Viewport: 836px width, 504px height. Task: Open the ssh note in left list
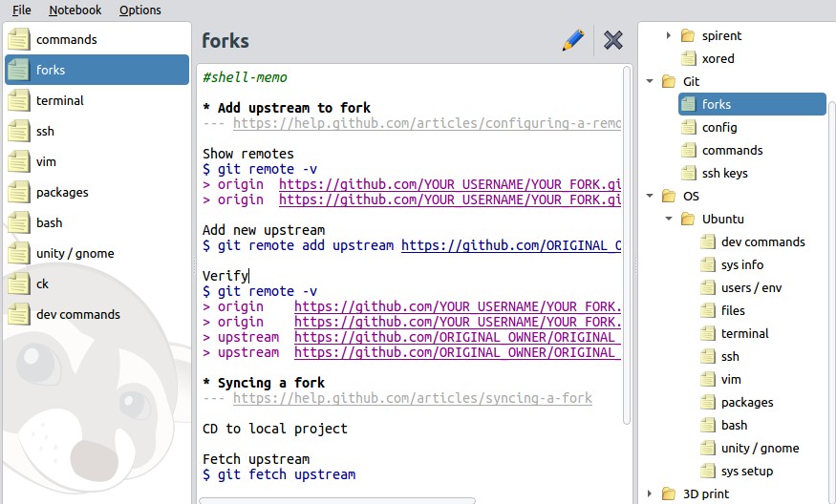97,131
